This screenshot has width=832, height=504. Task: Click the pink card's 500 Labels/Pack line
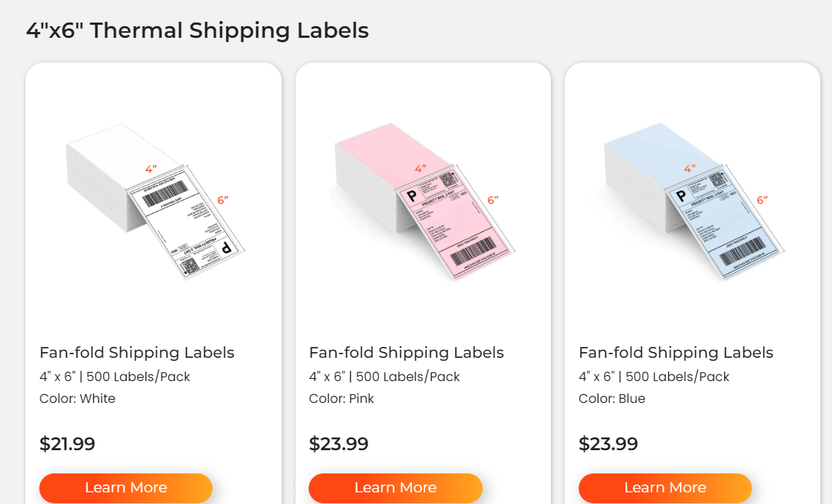384,377
